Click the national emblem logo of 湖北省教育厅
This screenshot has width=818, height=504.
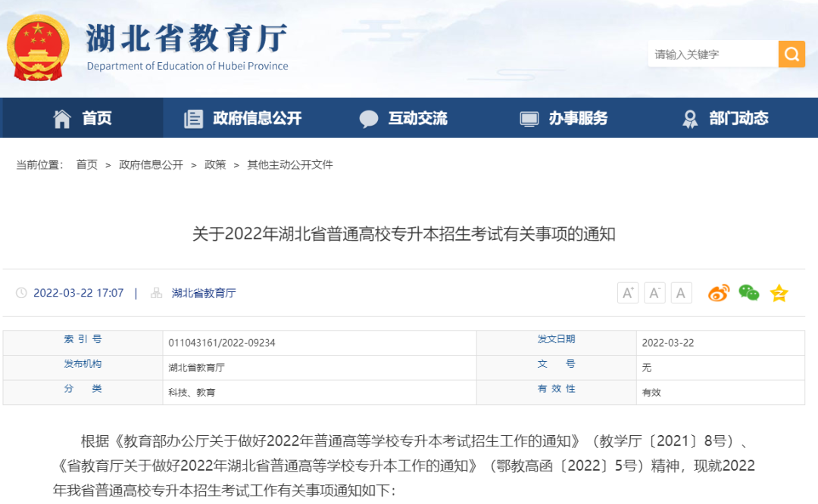pyautogui.click(x=39, y=45)
